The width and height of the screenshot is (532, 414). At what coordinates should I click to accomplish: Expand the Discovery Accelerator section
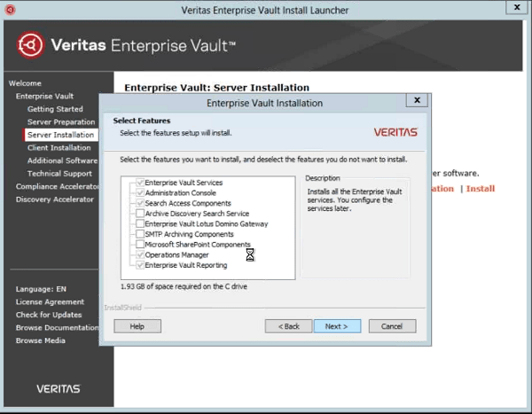(x=54, y=199)
